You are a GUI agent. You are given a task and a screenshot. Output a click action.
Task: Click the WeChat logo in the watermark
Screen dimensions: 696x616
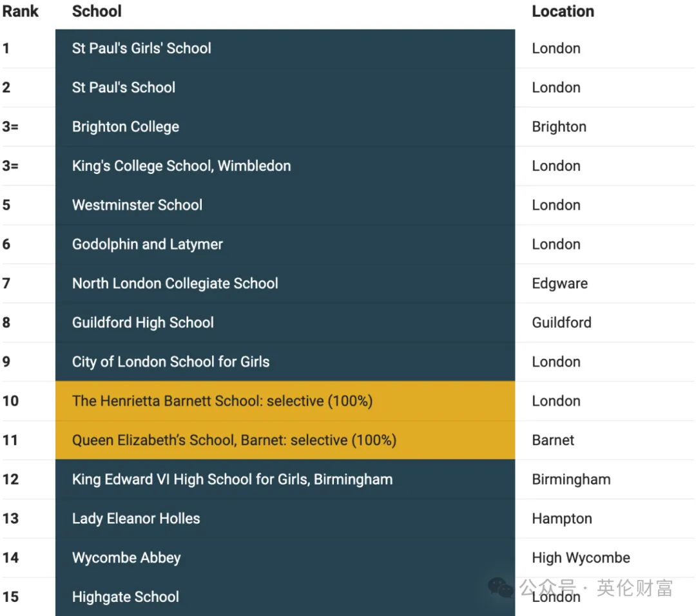coord(500,588)
